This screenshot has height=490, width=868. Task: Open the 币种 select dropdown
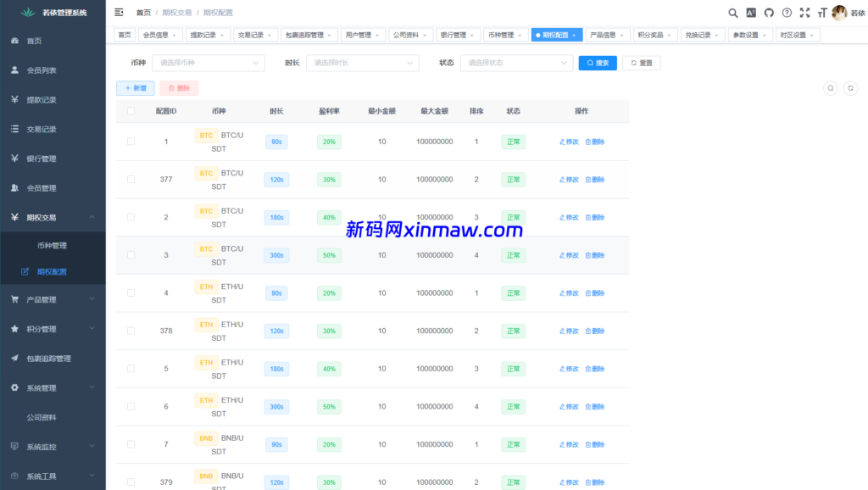click(x=209, y=63)
